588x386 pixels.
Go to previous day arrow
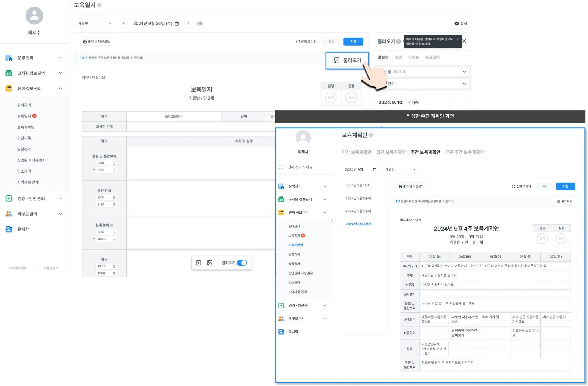[124, 24]
